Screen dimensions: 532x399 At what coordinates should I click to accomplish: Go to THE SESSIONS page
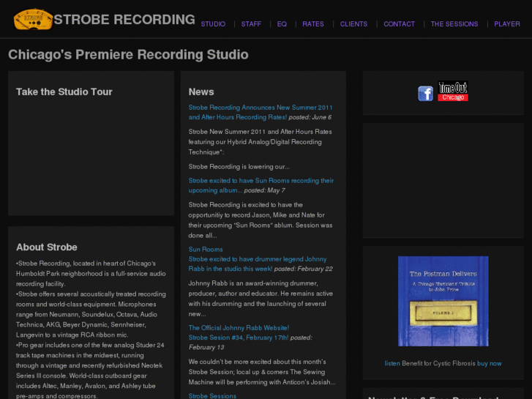454,24
